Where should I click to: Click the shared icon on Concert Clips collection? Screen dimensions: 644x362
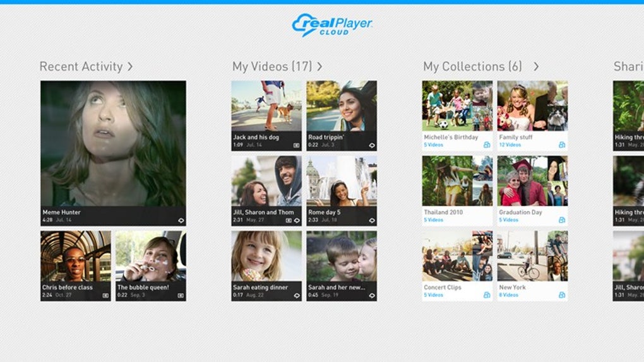pos(487,295)
